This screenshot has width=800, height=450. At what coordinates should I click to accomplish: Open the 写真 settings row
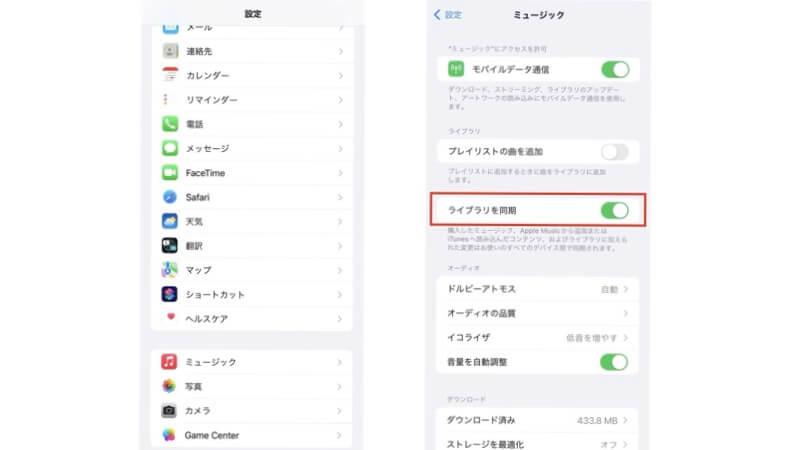tap(252, 386)
